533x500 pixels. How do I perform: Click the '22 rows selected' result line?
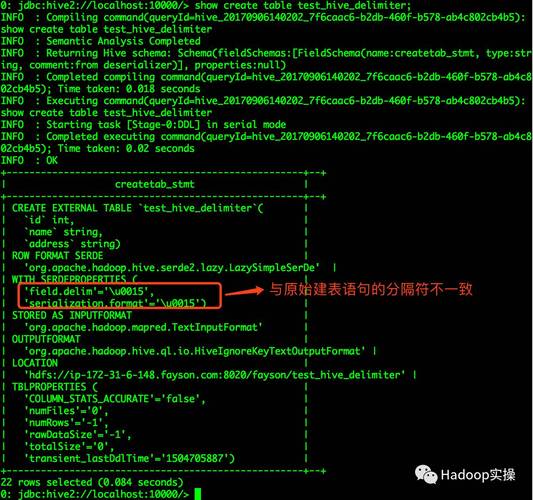pyautogui.click(x=92, y=482)
